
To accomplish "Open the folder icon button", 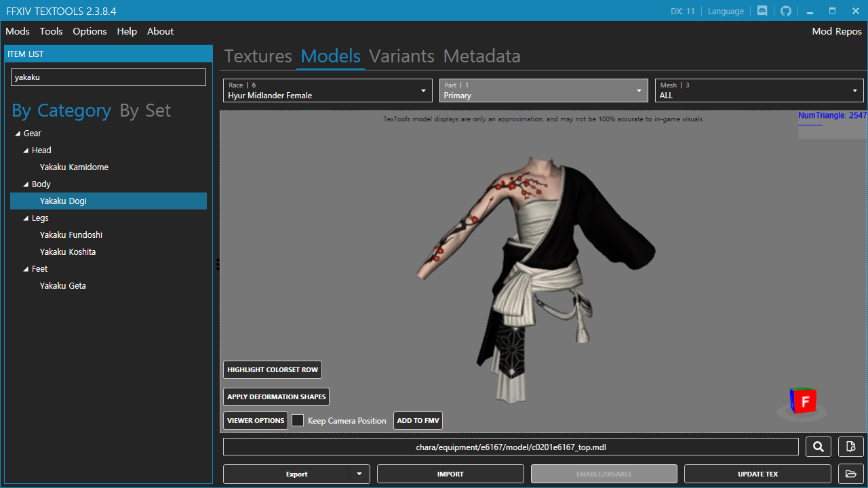I will pyautogui.click(x=851, y=474).
